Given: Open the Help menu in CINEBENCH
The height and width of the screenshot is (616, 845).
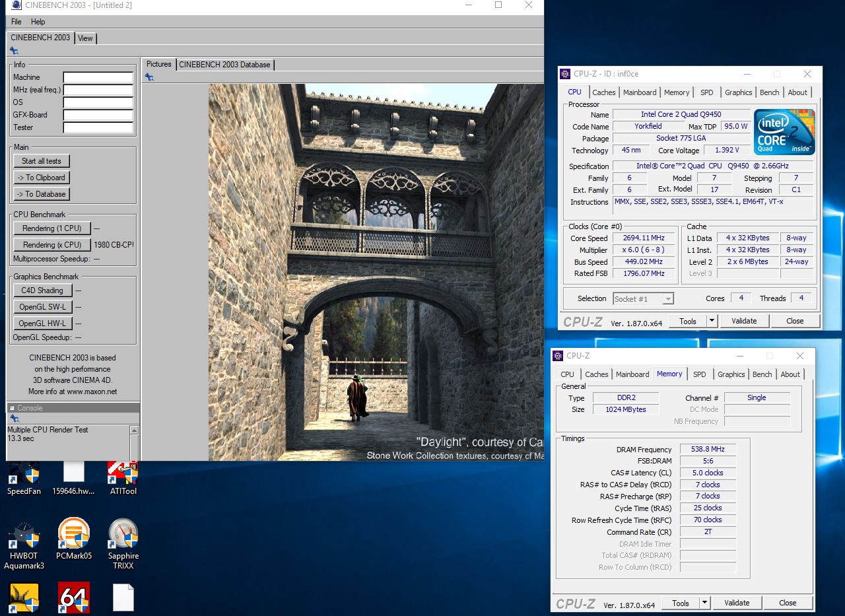Looking at the screenshot, I should click(38, 22).
